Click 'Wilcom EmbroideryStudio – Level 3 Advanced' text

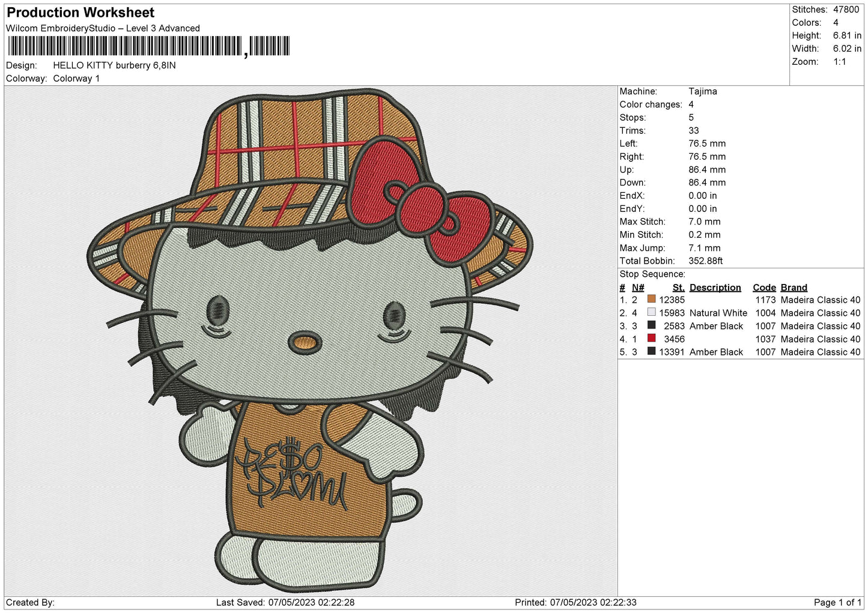(x=103, y=28)
